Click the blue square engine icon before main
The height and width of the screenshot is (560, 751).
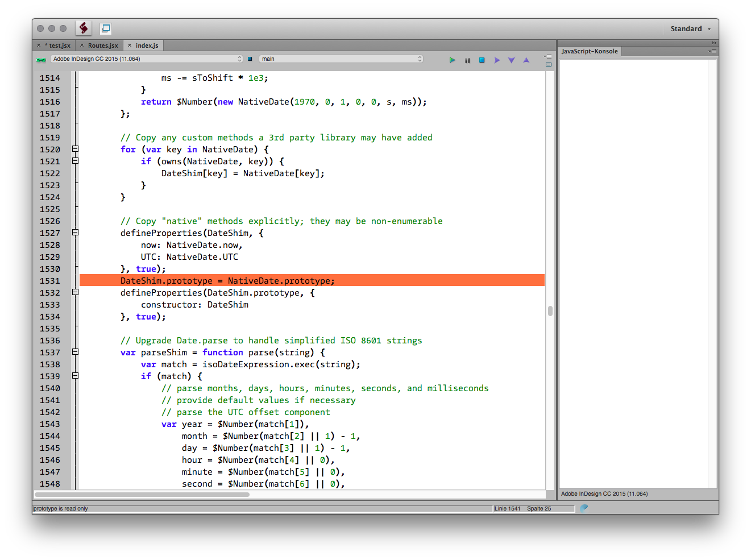click(x=250, y=59)
